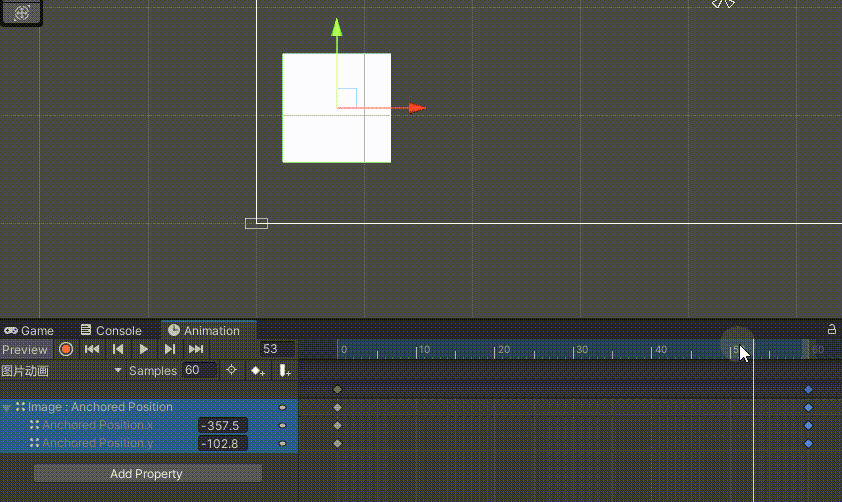Toggle animation record mode button
The image size is (842, 502).
click(66, 350)
